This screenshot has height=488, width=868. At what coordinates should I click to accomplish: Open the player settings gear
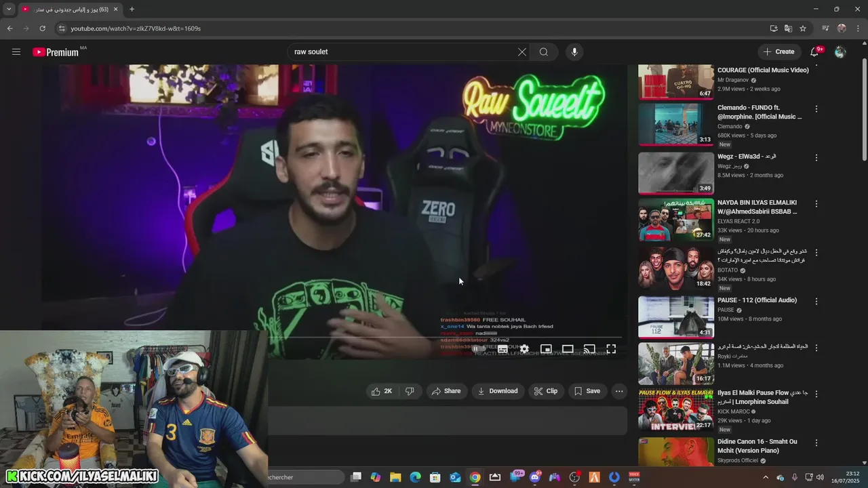(x=524, y=349)
